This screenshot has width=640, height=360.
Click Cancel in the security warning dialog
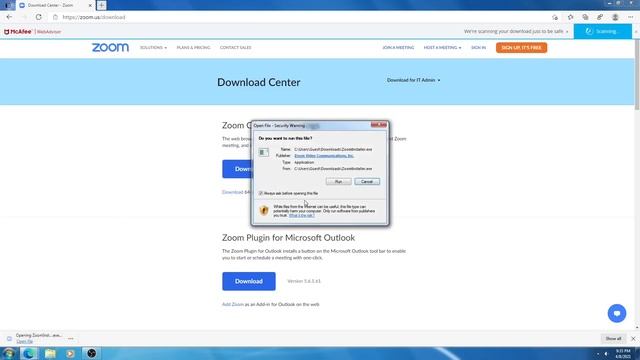[367, 181]
